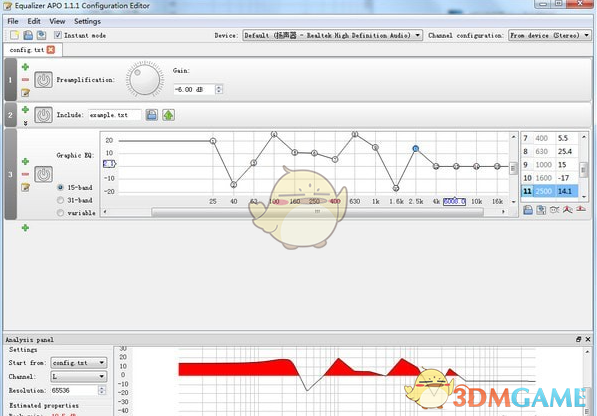The height and width of the screenshot is (416, 597).
Task: Click the Save file icon in the main toolbar
Action: pos(41,35)
